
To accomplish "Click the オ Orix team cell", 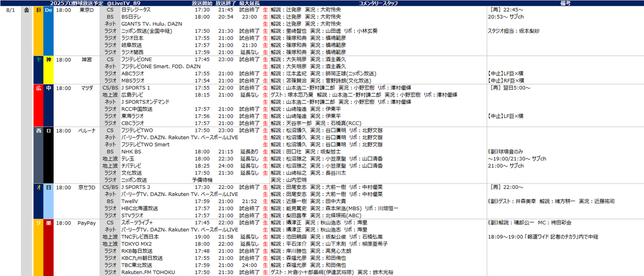I will click(38, 201).
